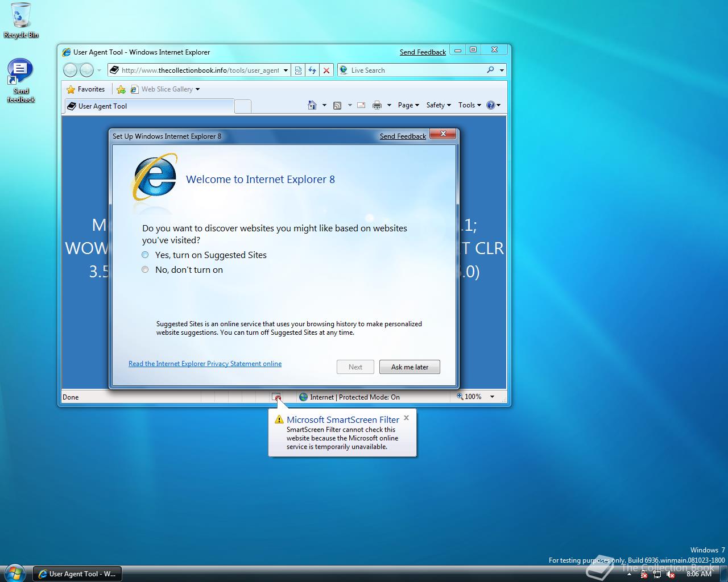This screenshot has width=728, height=582.
Task: Click Send Feedback link in browser title bar
Action: tap(423, 52)
